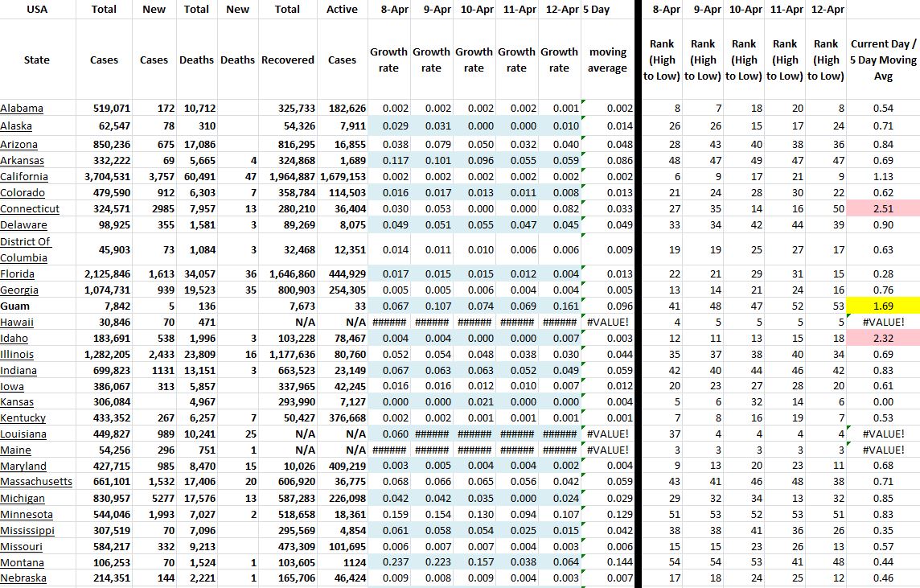Open the Hawaii state link
Viewport: 920px width, 588px height.
coord(18,322)
